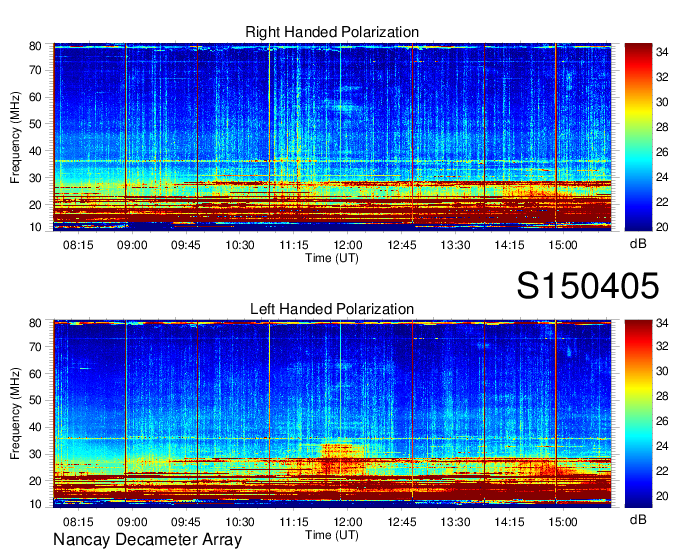Click the top plot's "Frequency (MHz)" axis label
Image resolution: width=680 pixels, height=552 pixels.
click(x=15, y=137)
